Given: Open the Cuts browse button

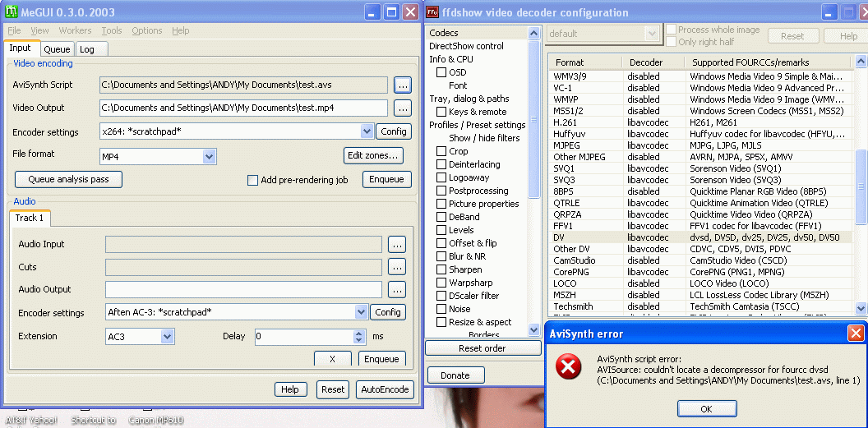Looking at the screenshot, I should 397,266.
